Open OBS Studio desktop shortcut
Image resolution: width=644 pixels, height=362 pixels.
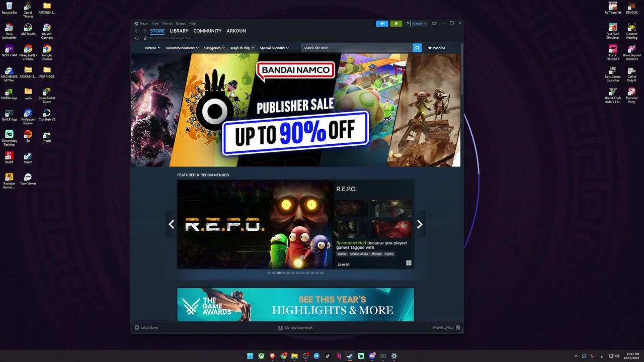click(28, 30)
